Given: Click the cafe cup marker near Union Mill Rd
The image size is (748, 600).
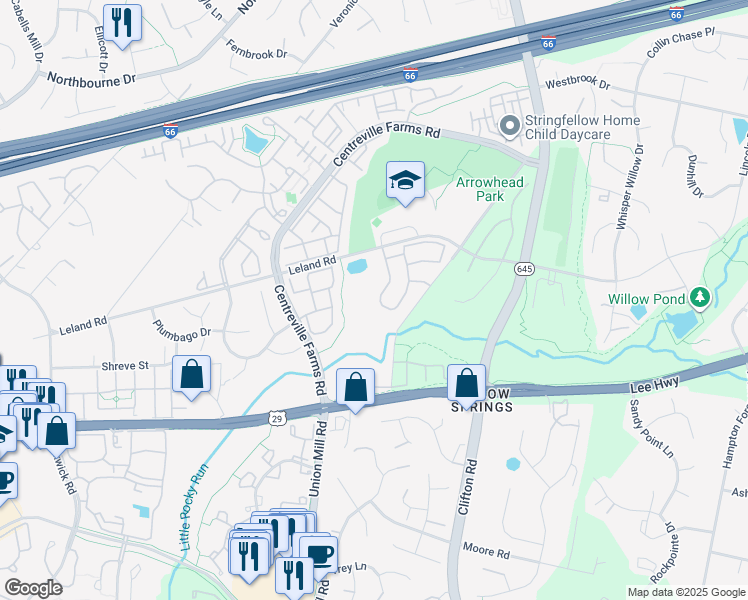Looking at the screenshot, I should [319, 556].
